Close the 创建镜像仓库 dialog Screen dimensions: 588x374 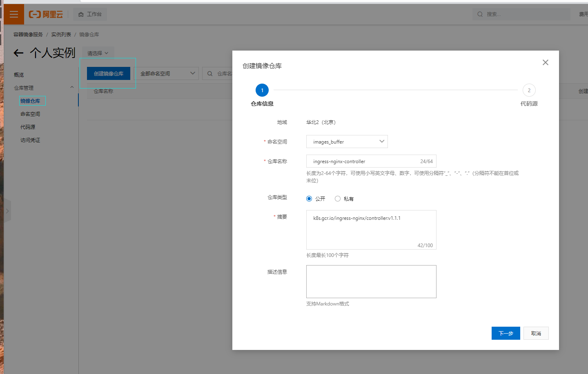click(x=545, y=62)
